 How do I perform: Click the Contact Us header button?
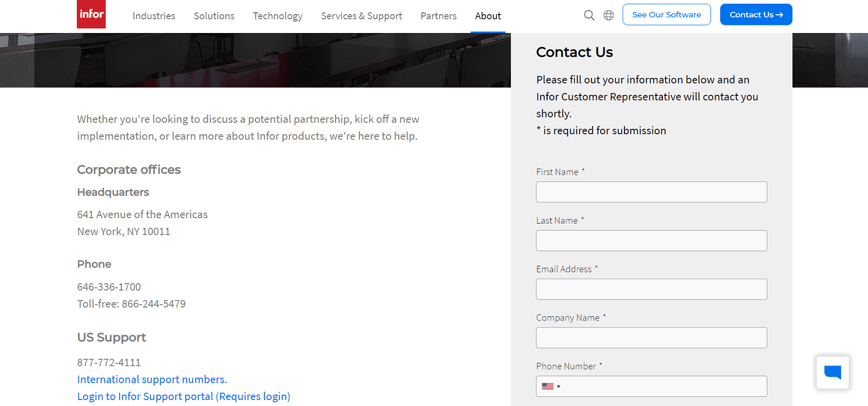pos(756,15)
